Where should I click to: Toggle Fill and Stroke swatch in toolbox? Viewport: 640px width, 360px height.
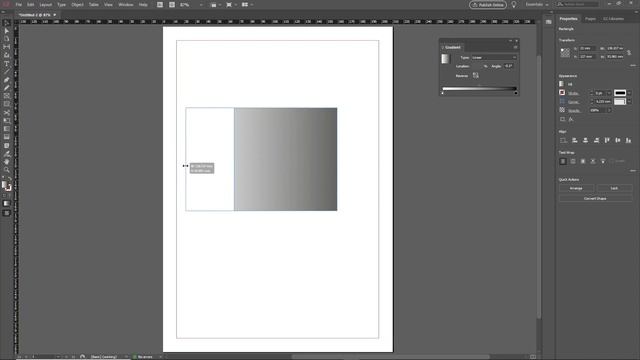point(6,186)
